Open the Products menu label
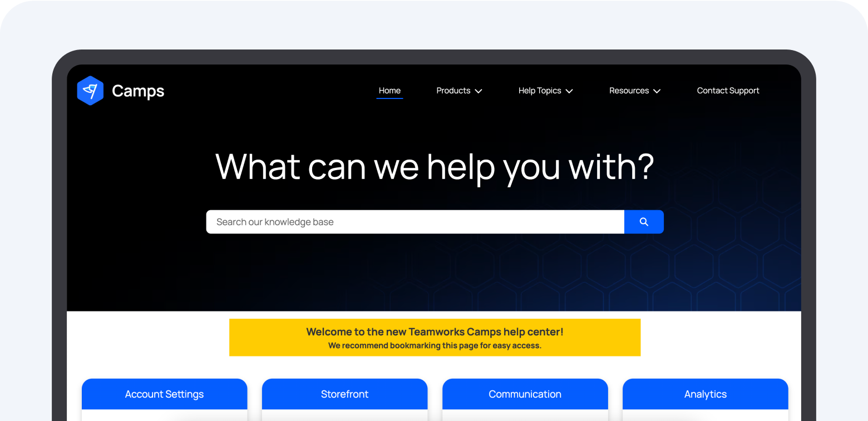The image size is (868, 421). (x=453, y=91)
